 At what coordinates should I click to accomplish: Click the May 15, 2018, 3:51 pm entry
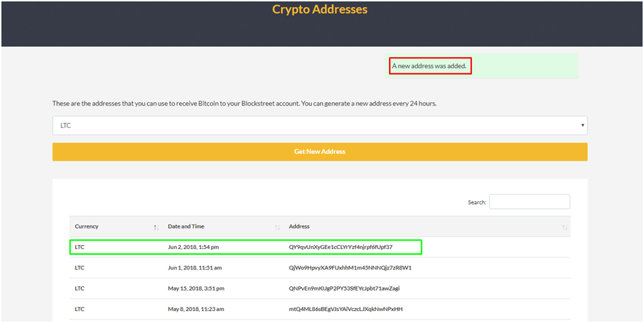click(x=197, y=288)
